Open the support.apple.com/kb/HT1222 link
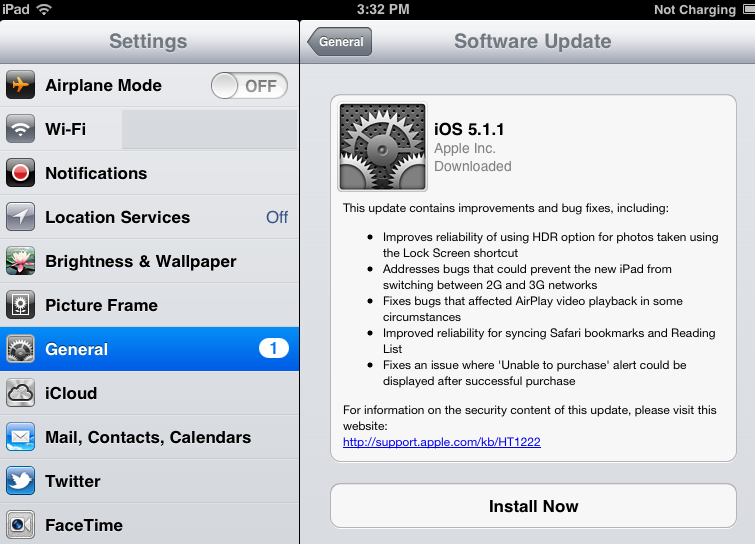This screenshot has height=544, width=755. [x=442, y=442]
